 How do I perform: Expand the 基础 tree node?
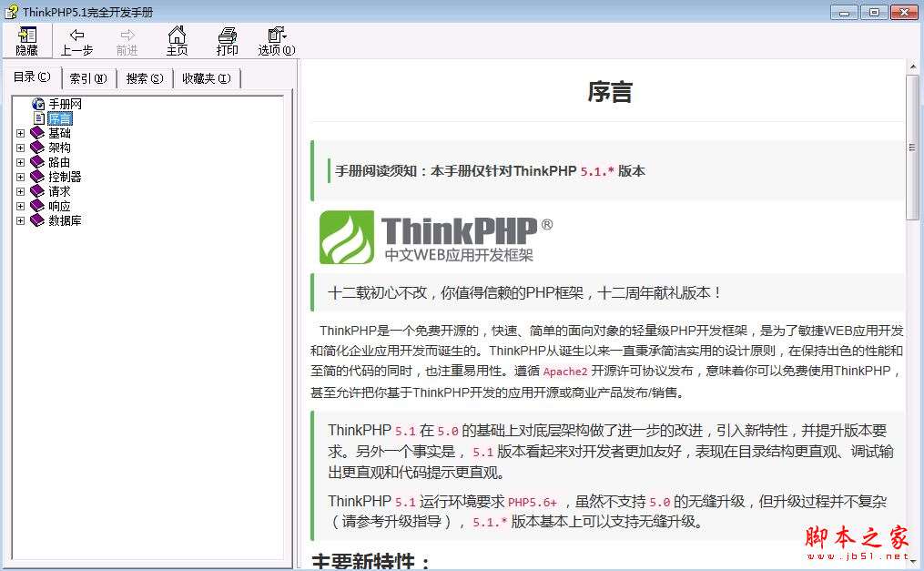tap(21, 133)
